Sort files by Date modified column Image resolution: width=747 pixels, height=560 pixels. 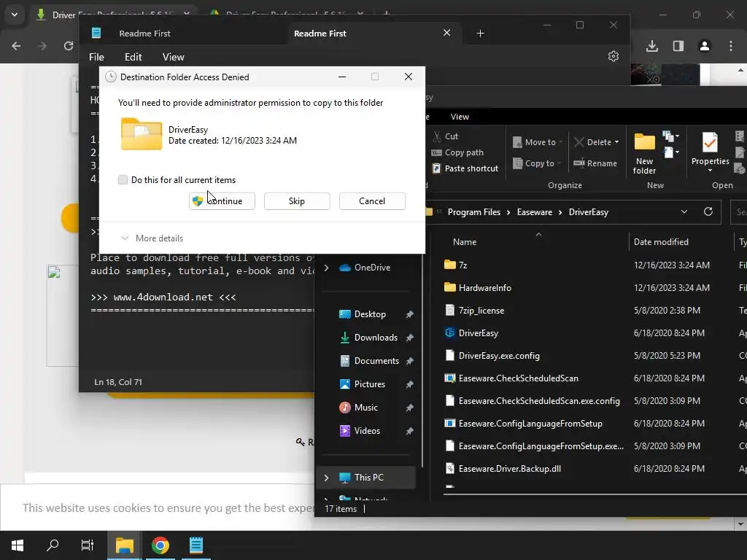coord(661,242)
